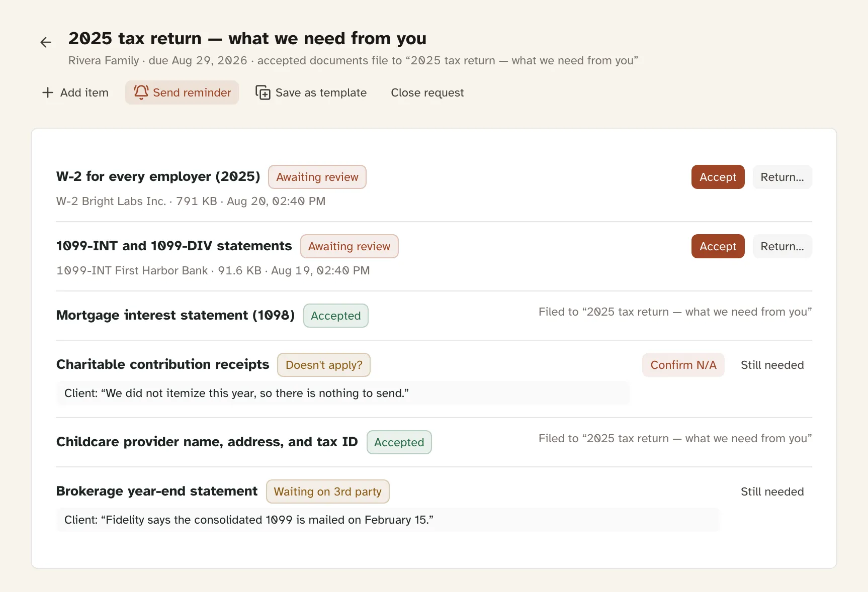Open Return options for the W-2 item
The image size is (868, 592).
782,177
